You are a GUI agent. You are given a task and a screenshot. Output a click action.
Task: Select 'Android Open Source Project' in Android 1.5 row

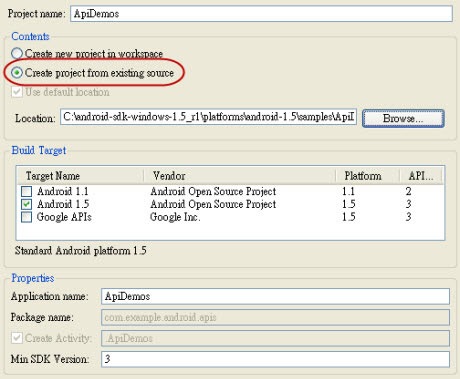pyautogui.click(x=213, y=204)
